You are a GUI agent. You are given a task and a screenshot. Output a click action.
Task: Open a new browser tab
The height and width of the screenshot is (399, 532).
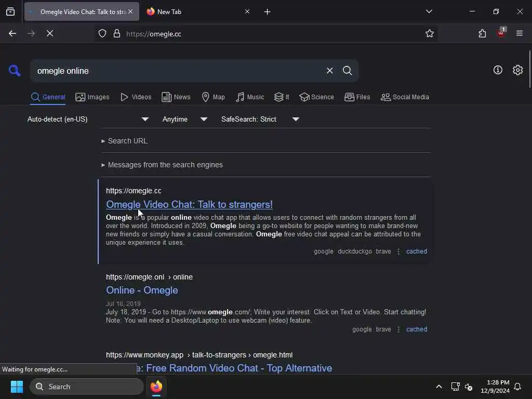point(268,12)
